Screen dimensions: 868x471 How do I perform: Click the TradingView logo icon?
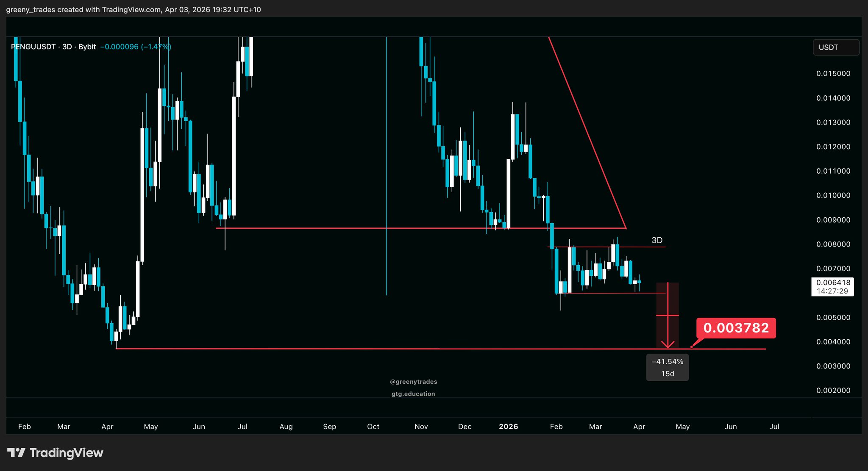(x=16, y=453)
